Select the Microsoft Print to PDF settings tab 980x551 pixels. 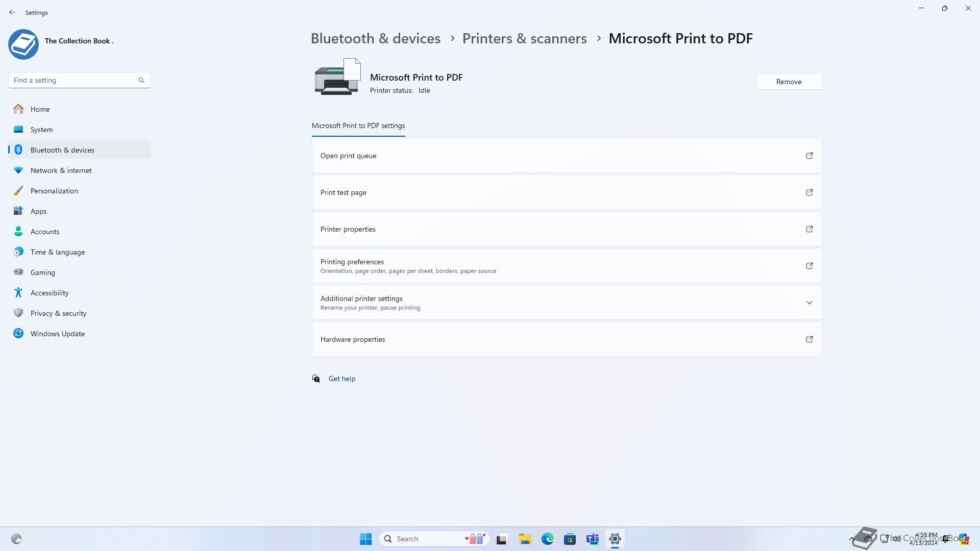(x=358, y=126)
